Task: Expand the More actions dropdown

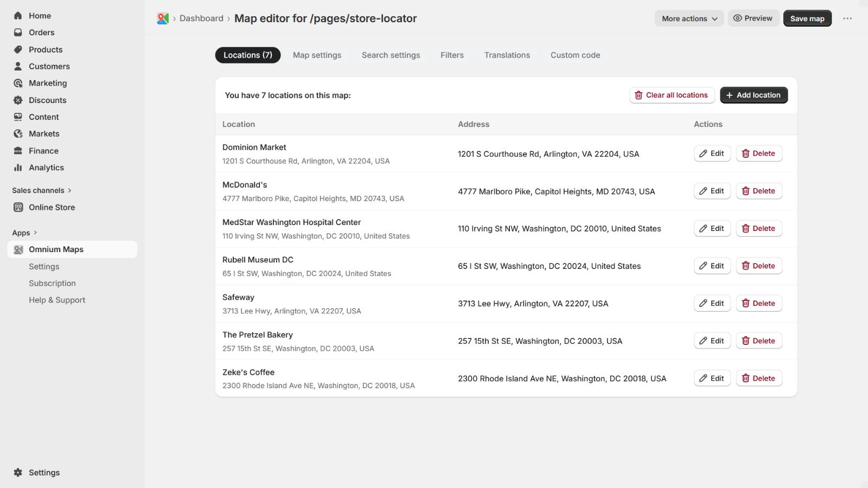Action: coord(689,18)
